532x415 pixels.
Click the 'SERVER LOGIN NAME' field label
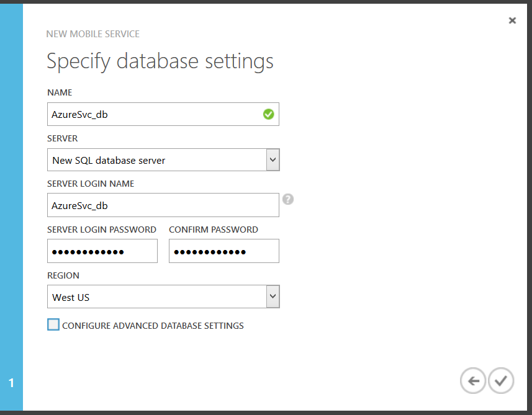[91, 184]
